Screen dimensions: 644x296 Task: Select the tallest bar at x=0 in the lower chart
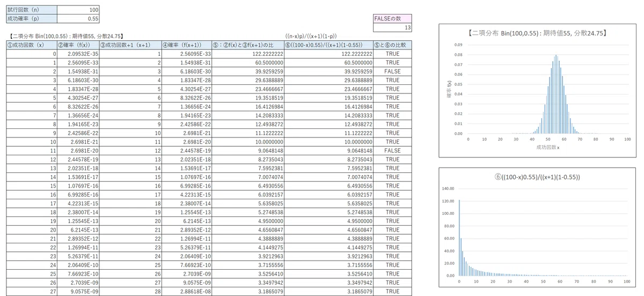(x=459, y=237)
